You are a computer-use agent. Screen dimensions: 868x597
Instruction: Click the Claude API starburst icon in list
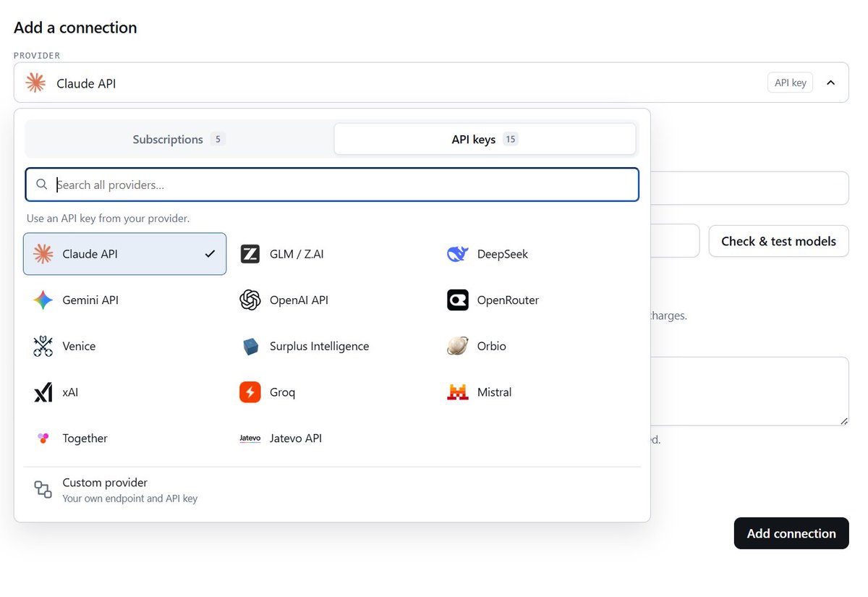pos(43,254)
